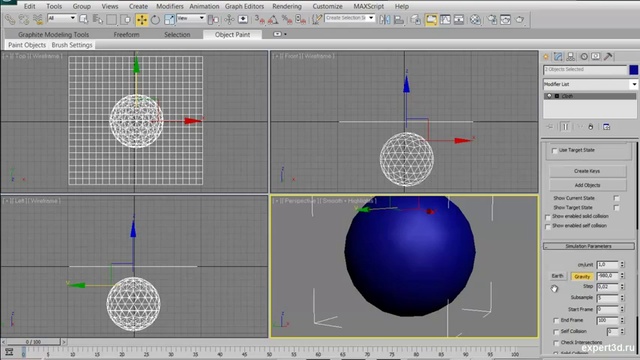Screen dimensions: 640x360
Task: Activate the Select and Move tool
Action: point(142,19)
